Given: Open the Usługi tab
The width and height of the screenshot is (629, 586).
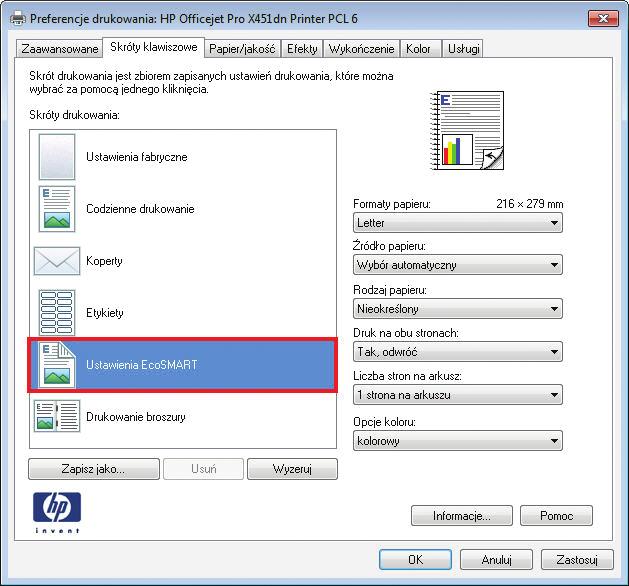Looking at the screenshot, I should [463, 49].
